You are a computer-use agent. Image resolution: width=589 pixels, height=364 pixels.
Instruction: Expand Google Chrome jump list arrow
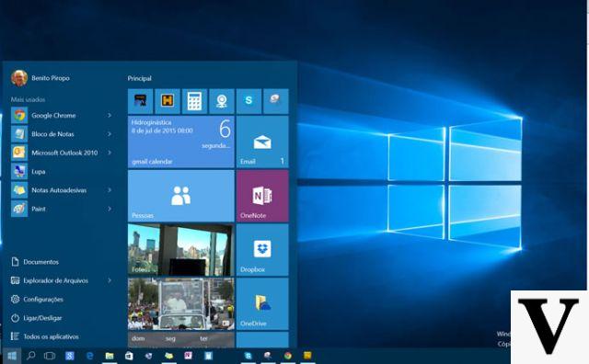click(x=110, y=115)
